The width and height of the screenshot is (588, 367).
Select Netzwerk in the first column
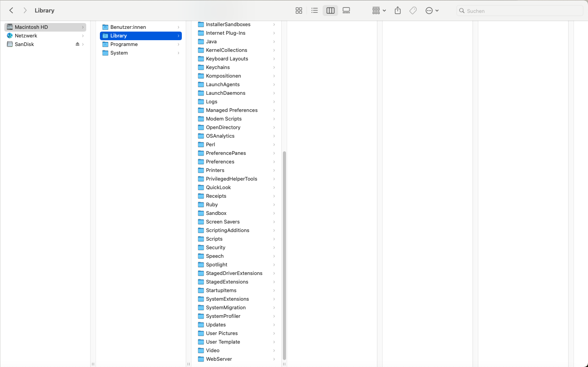(x=45, y=35)
